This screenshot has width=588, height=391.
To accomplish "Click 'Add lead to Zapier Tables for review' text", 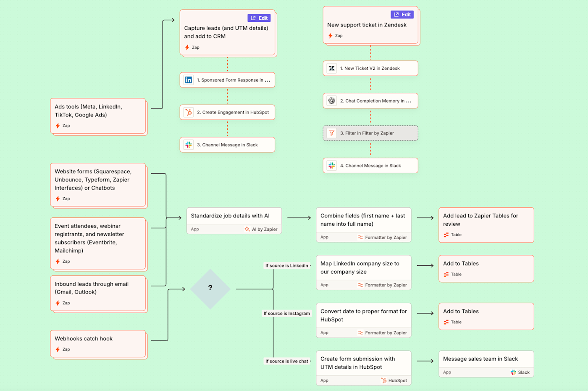I will point(480,220).
